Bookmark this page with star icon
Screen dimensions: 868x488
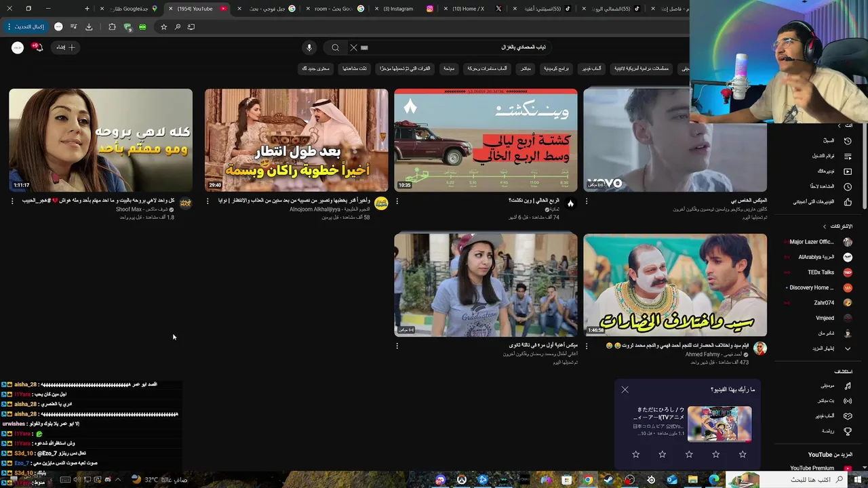tap(163, 27)
